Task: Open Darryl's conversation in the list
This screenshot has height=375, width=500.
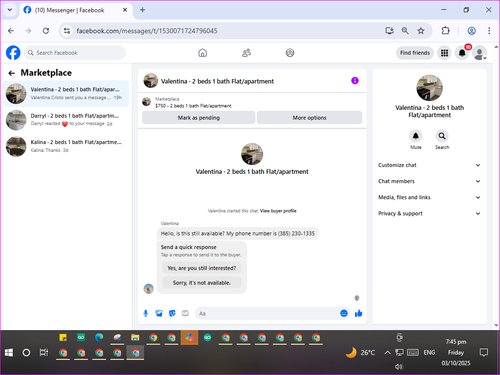Action: coord(66,120)
